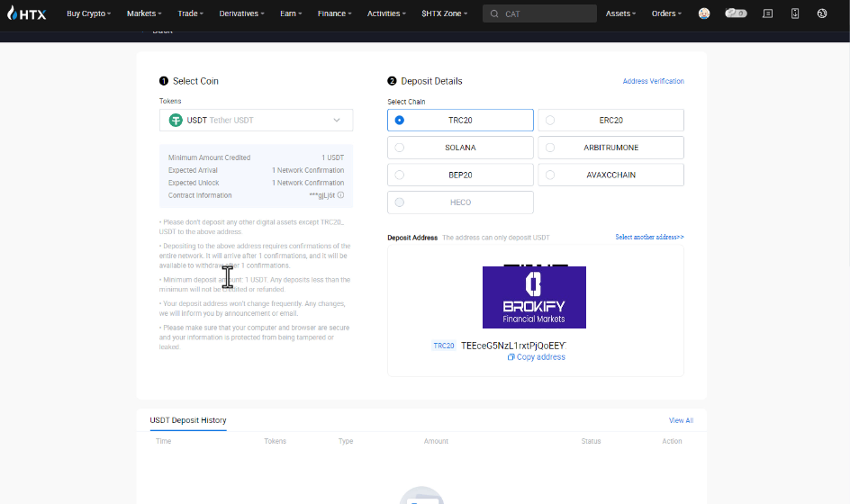850x504 pixels.
Task: Open View All deposit history
Action: click(x=681, y=420)
